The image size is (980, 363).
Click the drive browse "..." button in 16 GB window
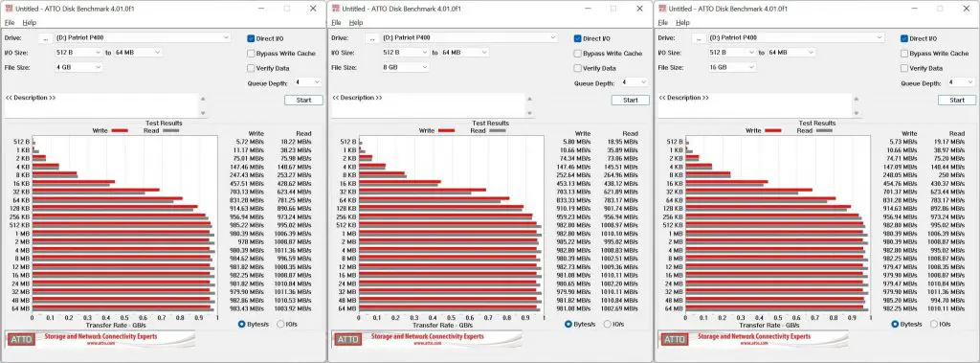point(699,38)
